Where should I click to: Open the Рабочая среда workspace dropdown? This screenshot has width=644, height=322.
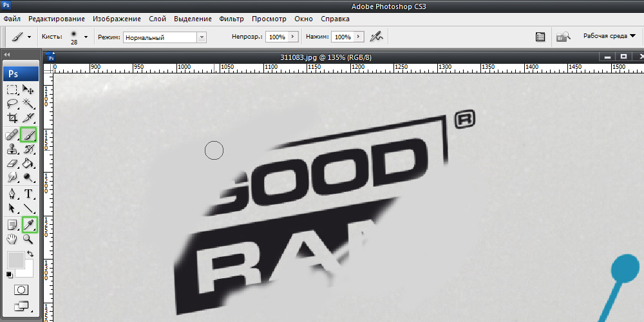(609, 36)
